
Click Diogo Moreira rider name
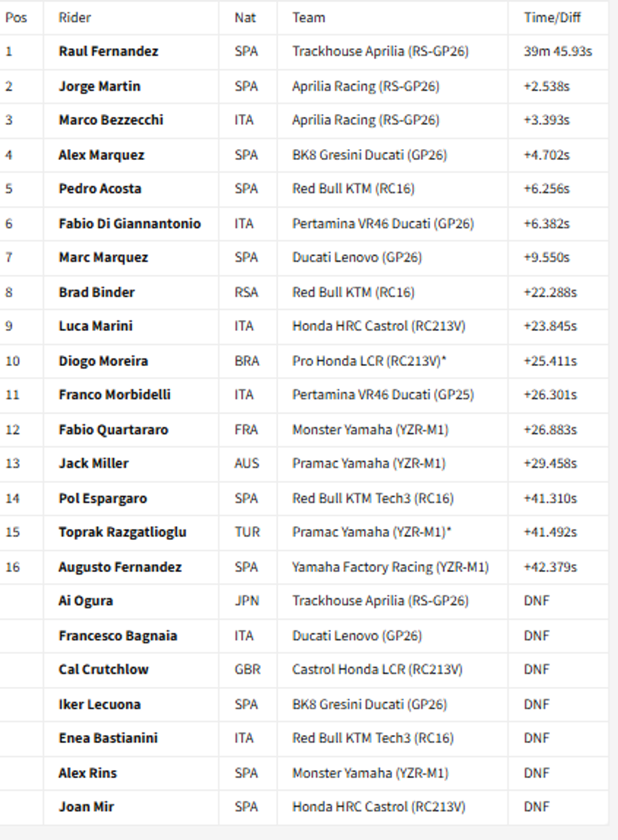tap(104, 361)
